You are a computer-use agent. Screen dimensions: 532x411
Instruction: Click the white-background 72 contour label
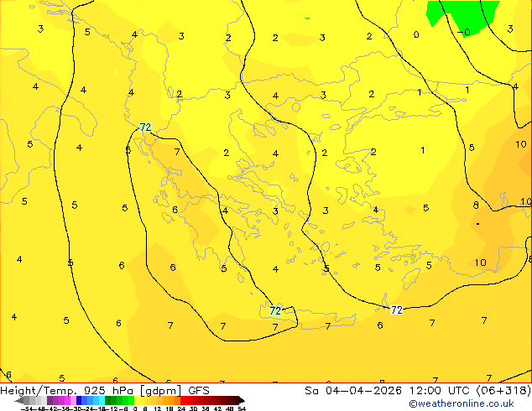pyautogui.click(x=396, y=310)
